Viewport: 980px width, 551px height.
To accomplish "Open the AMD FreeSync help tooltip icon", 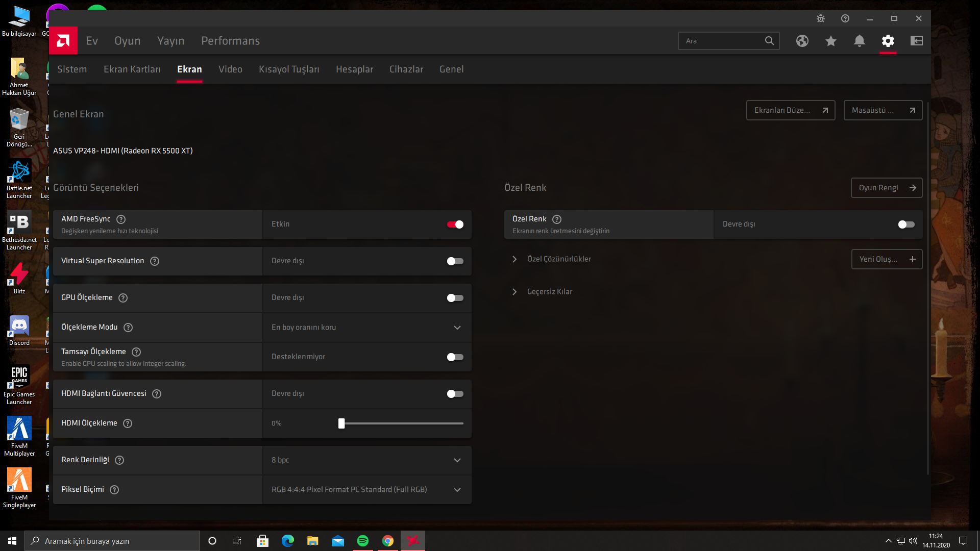I will [x=121, y=219].
